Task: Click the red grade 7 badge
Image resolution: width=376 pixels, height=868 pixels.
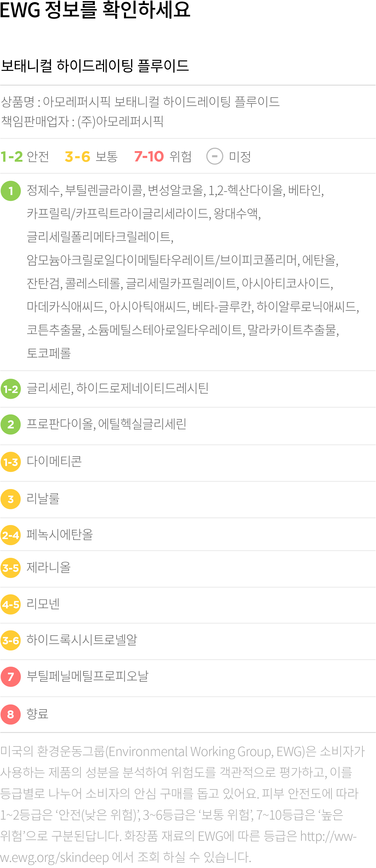Action: (11, 676)
